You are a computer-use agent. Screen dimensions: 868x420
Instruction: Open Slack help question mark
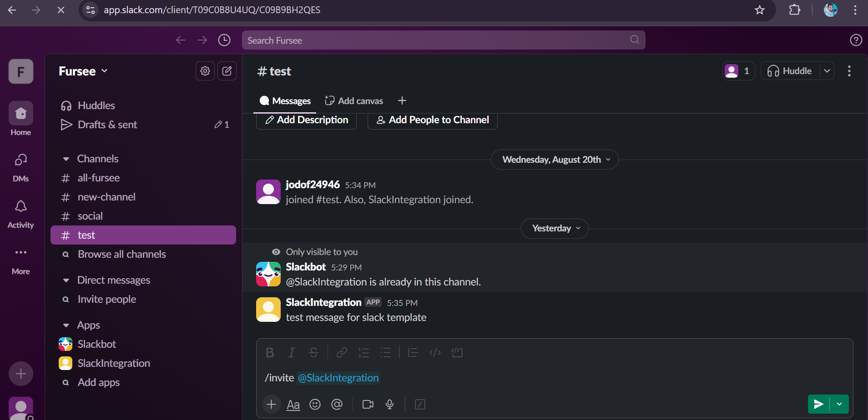click(x=856, y=40)
